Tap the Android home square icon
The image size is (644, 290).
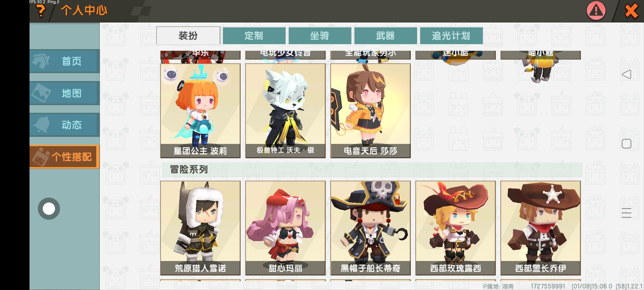pos(627,144)
